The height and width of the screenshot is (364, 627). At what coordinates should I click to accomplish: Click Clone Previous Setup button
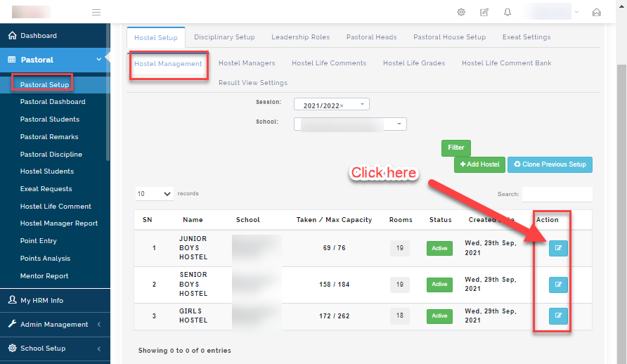[550, 164]
